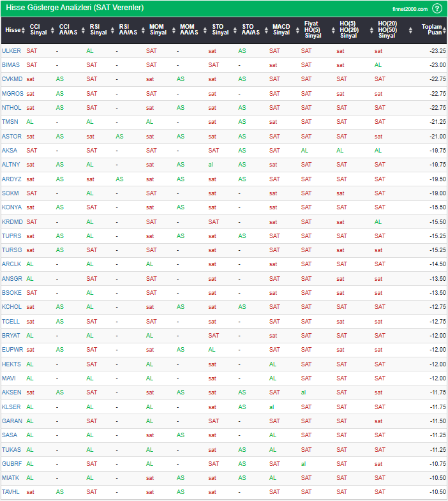
Task: Sort by the Toplam Puan column header
Action: tap(431, 29)
